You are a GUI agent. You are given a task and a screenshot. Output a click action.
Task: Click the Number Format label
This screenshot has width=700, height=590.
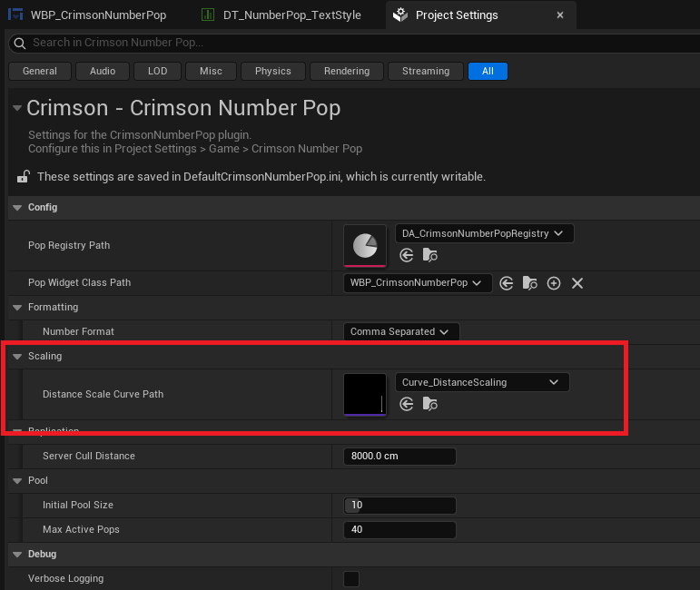(78, 331)
